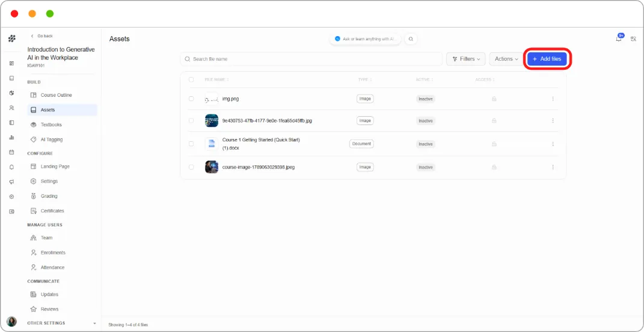Open three-dot menu for Course 1 Getting Started docx

(553, 144)
